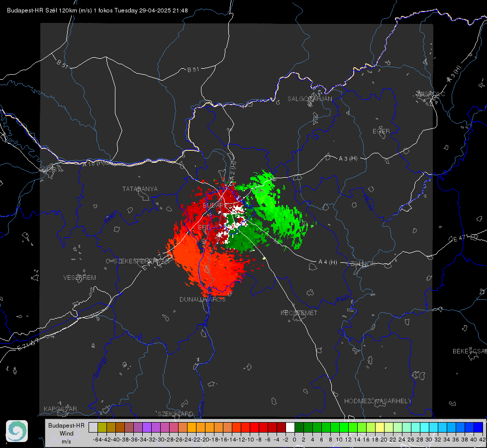Click the -64 value in the legend scale
This screenshot has height=448, width=487.
click(97, 440)
